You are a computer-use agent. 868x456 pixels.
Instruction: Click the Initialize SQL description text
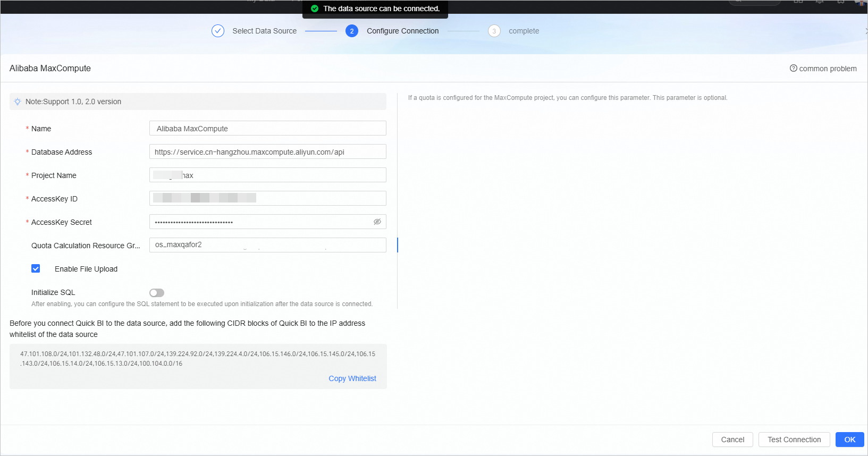point(202,304)
